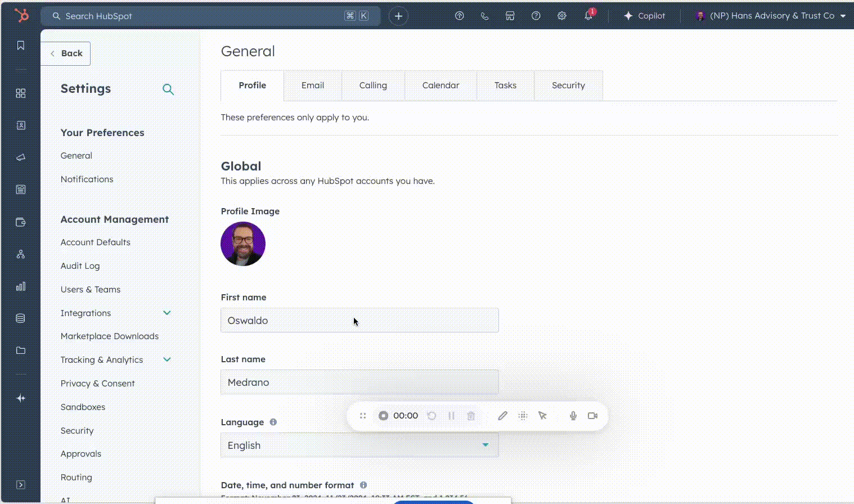
Task: Open the help question mark icon
Action: coord(536,16)
